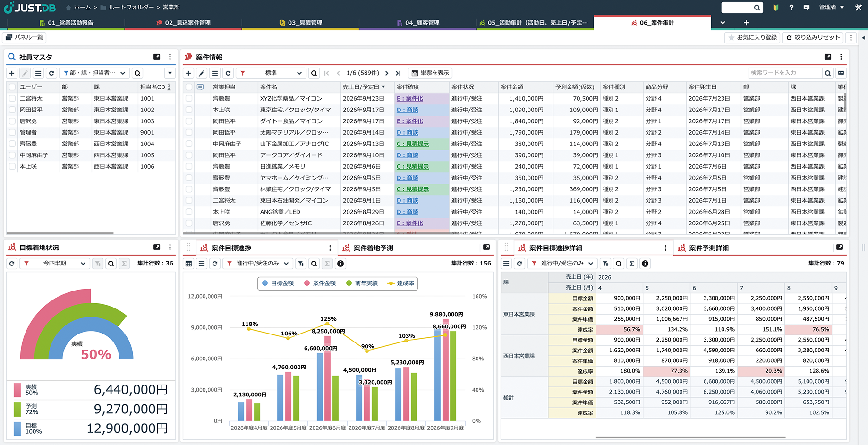The image size is (868, 445).
Task: Click the search magnifier in top bar
Action: pyautogui.click(x=757, y=8)
